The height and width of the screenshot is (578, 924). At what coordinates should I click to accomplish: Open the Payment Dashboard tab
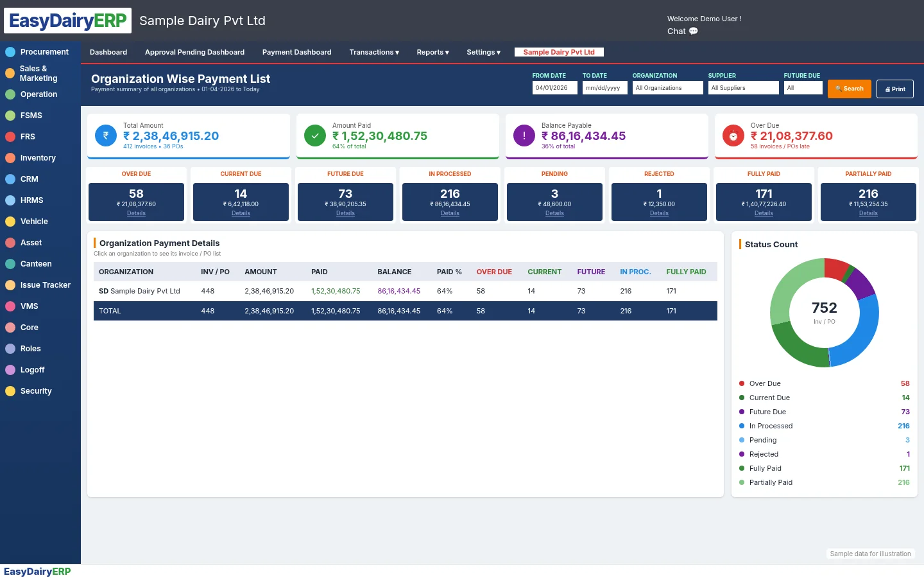296,52
